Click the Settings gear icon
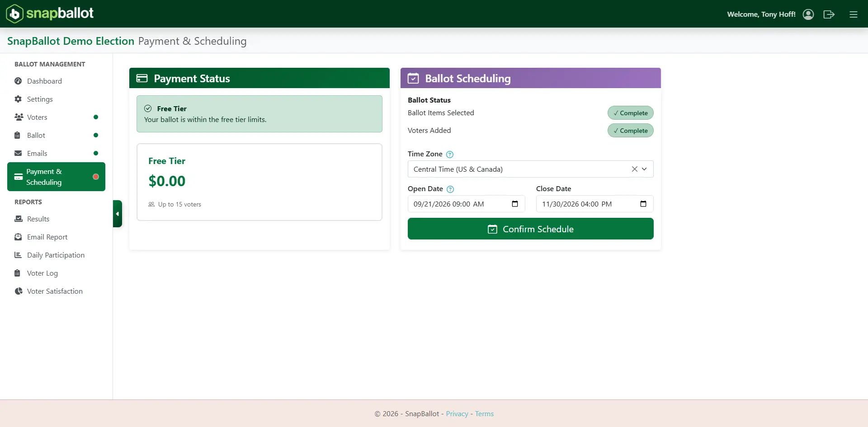 [18, 99]
